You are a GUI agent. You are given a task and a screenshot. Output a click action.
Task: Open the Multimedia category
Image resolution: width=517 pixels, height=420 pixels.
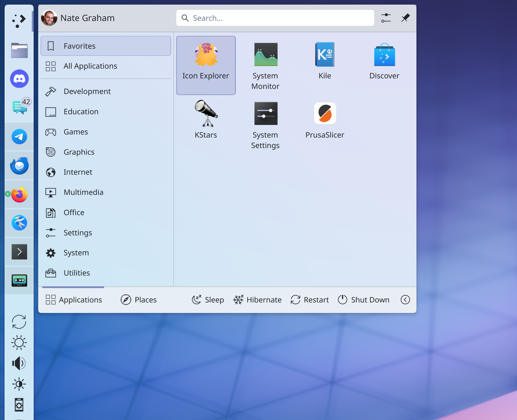[106, 192]
